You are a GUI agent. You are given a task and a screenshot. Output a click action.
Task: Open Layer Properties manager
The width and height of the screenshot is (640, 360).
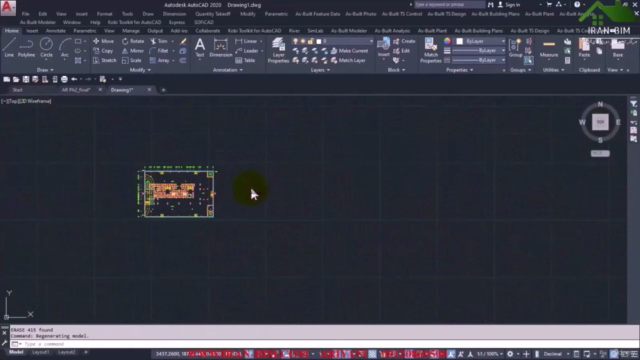[278, 50]
